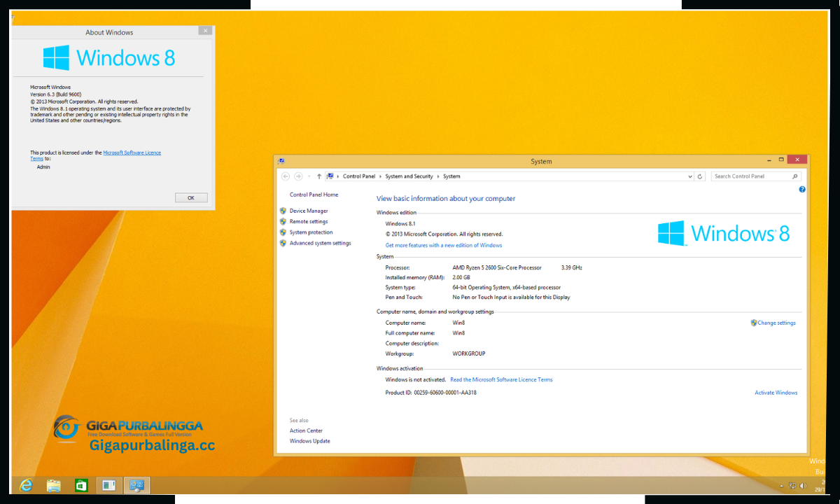The image size is (840, 504).
Task: Launch the Windows Store taskbar icon
Action: pyautogui.click(x=80, y=485)
